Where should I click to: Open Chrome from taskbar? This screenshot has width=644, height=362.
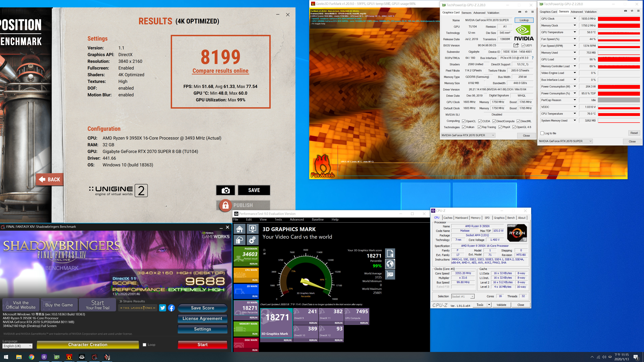tap(32, 357)
